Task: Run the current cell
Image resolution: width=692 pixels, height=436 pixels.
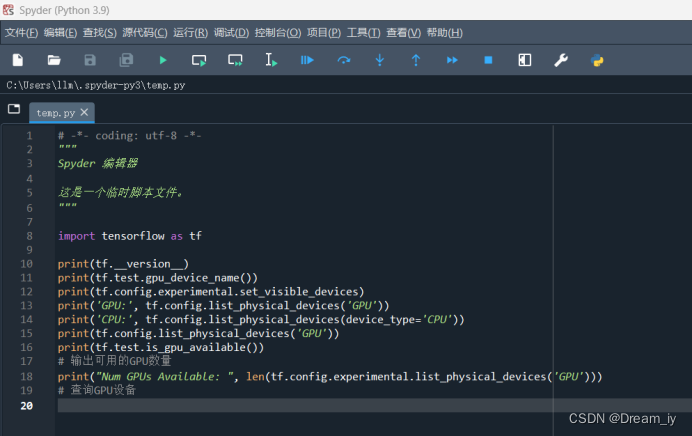Action: point(199,60)
